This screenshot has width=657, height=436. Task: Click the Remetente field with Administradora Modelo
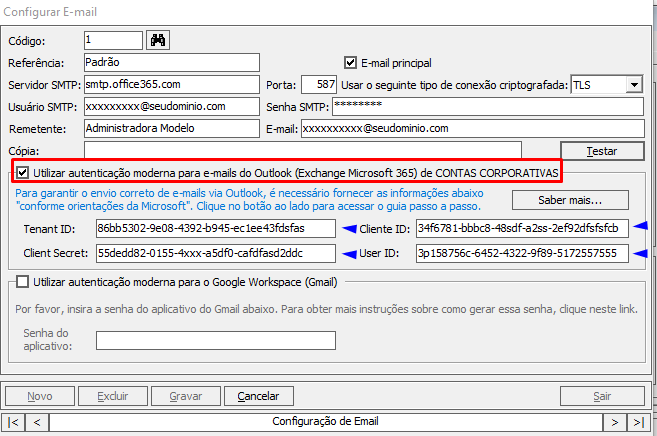[172, 129]
